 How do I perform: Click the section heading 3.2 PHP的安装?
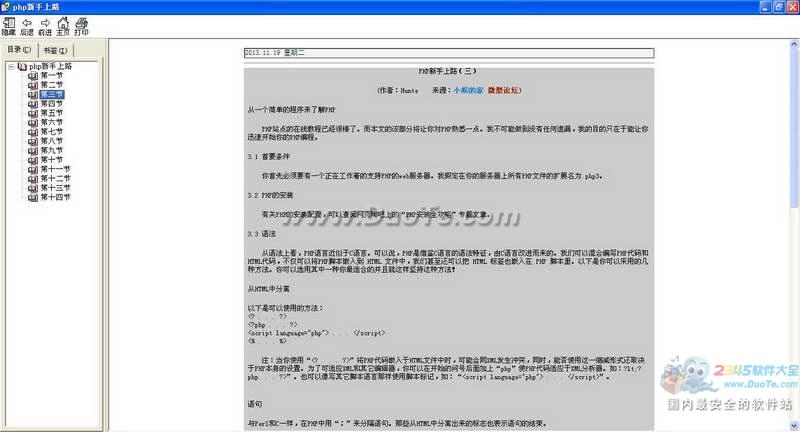pos(270,195)
